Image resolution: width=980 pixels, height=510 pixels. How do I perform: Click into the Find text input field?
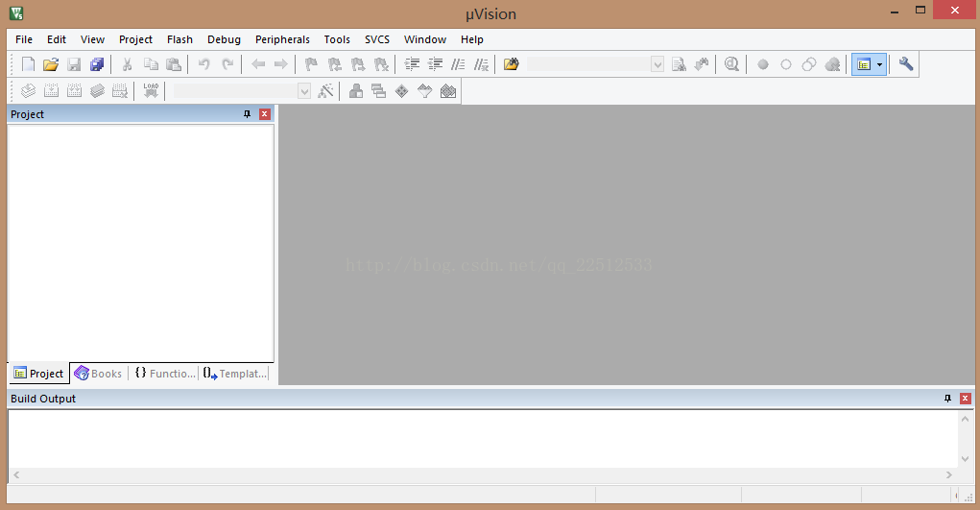(589, 64)
